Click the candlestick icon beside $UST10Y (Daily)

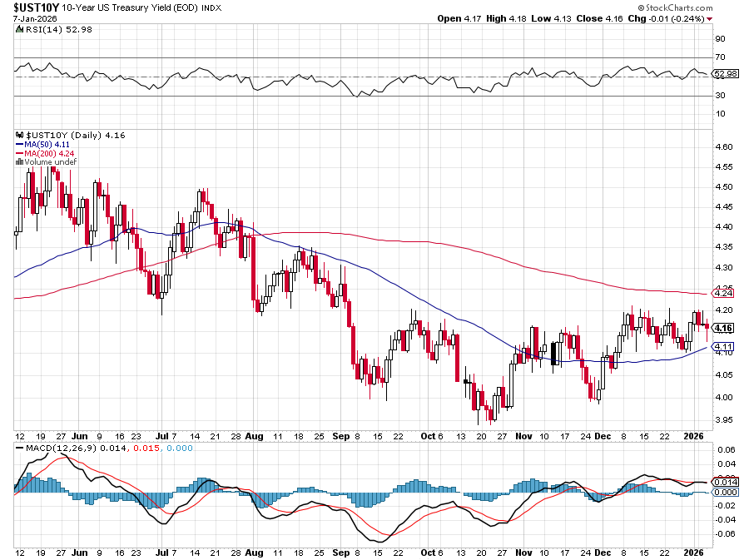(20, 135)
